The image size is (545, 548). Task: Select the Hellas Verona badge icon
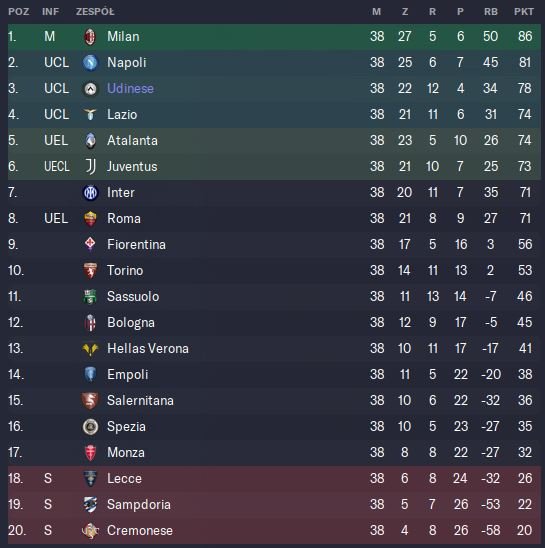click(90, 349)
